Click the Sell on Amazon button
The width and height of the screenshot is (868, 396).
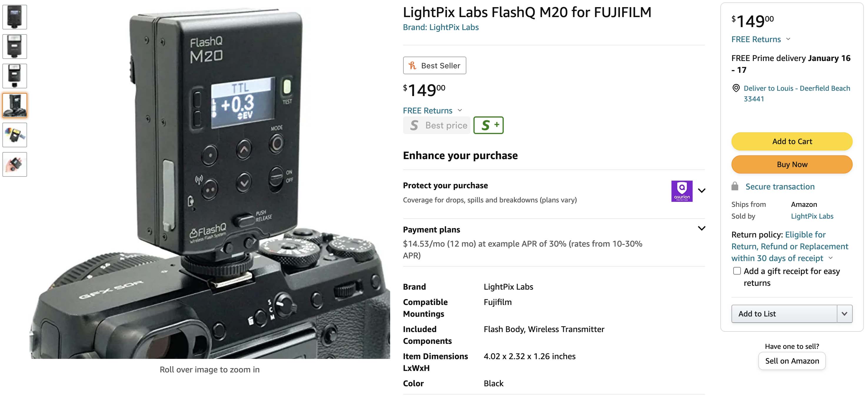792,361
